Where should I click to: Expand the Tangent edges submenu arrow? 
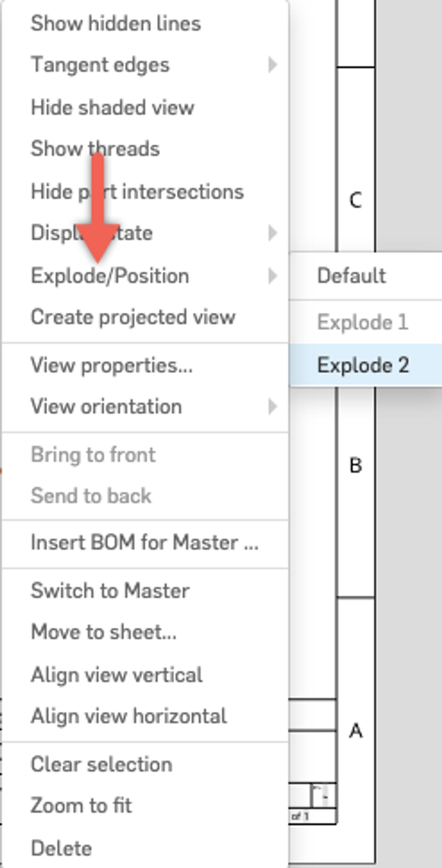(272, 65)
